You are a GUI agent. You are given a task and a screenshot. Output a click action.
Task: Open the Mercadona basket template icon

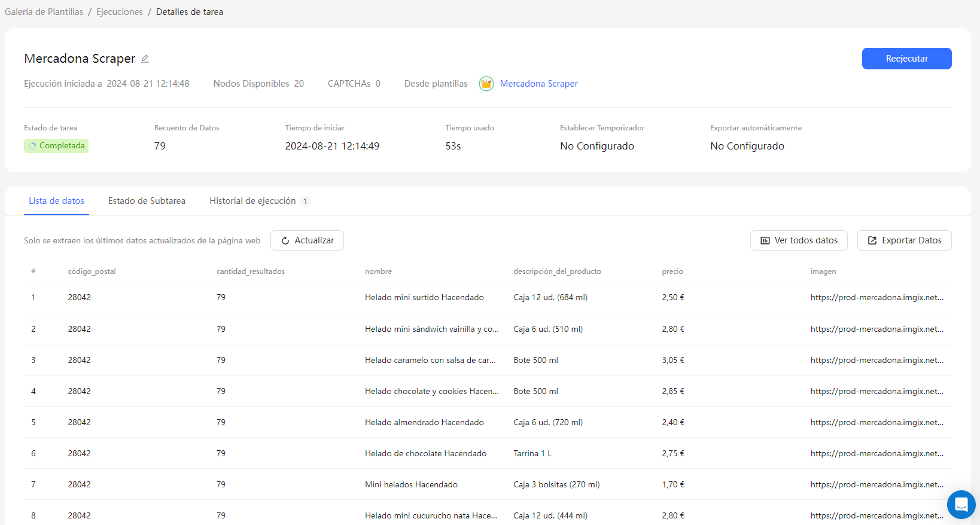coord(486,84)
